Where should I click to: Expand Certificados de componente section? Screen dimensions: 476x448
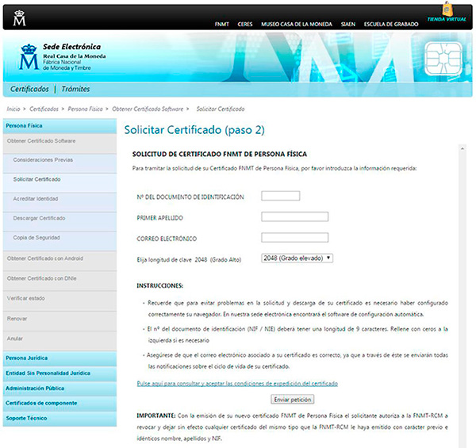point(59,404)
